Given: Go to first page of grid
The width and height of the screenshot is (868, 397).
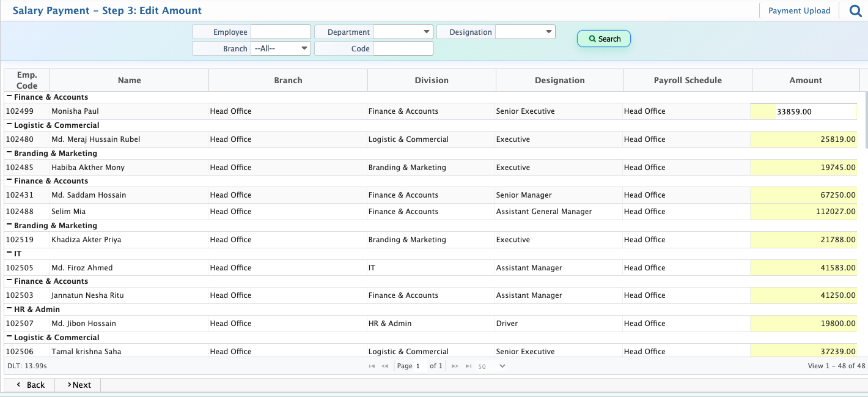Looking at the screenshot, I should pos(372,366).
